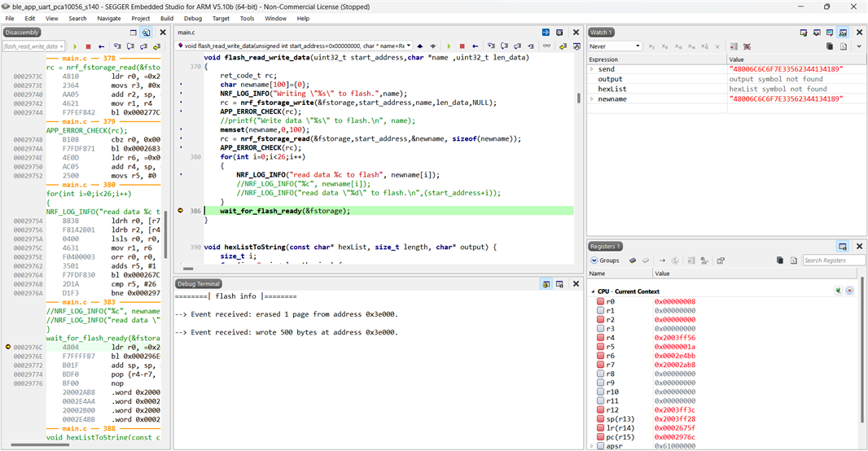Select the main.c editor tab
The image size is (868, 451).
[186, 33]
